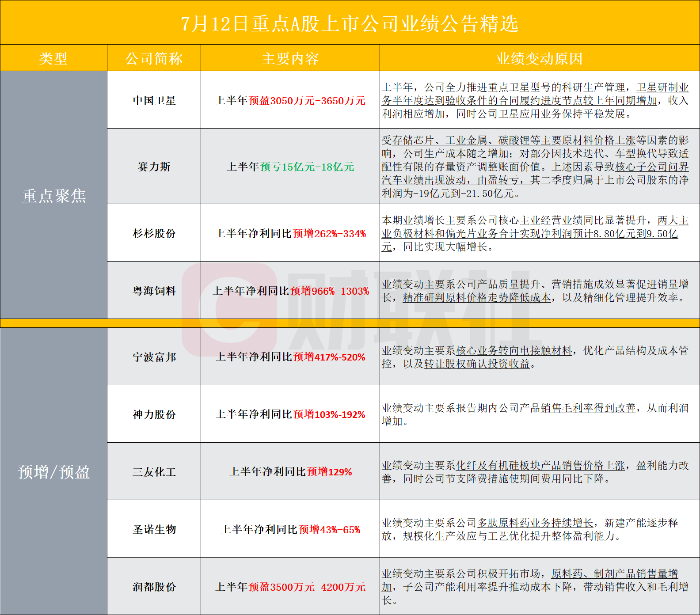The image size is (700, 615).
Task: Click the 圣诺生物 company cell
Action: (154, 529)
